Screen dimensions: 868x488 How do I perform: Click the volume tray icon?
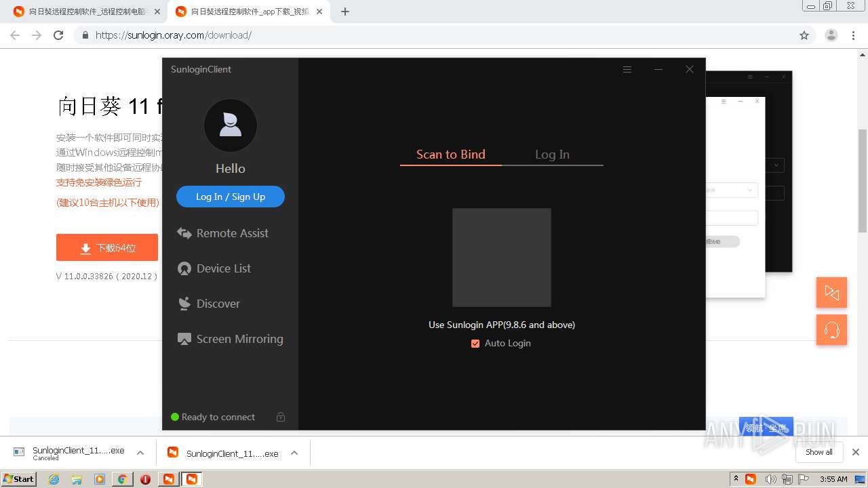coord(770,479)
